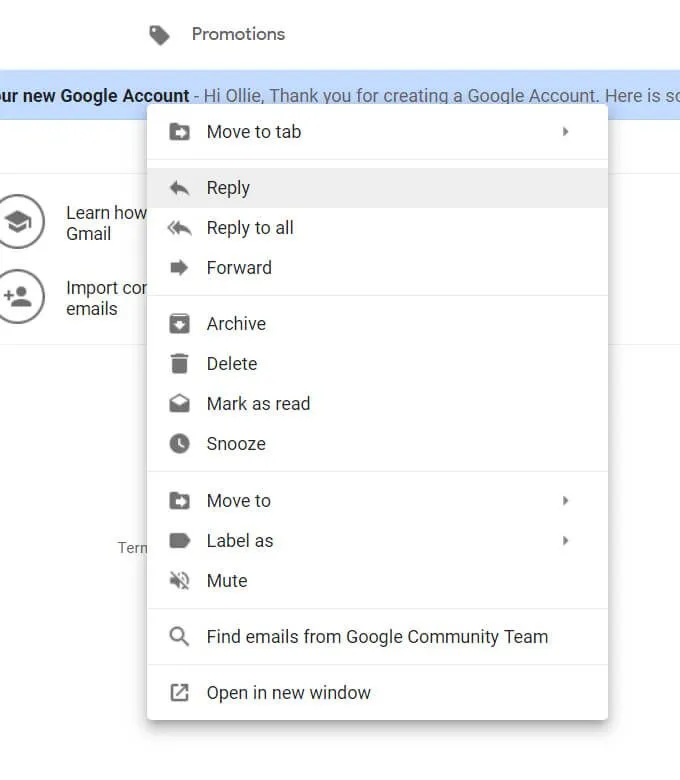Click the Promotions tag icon

point(160,35)
